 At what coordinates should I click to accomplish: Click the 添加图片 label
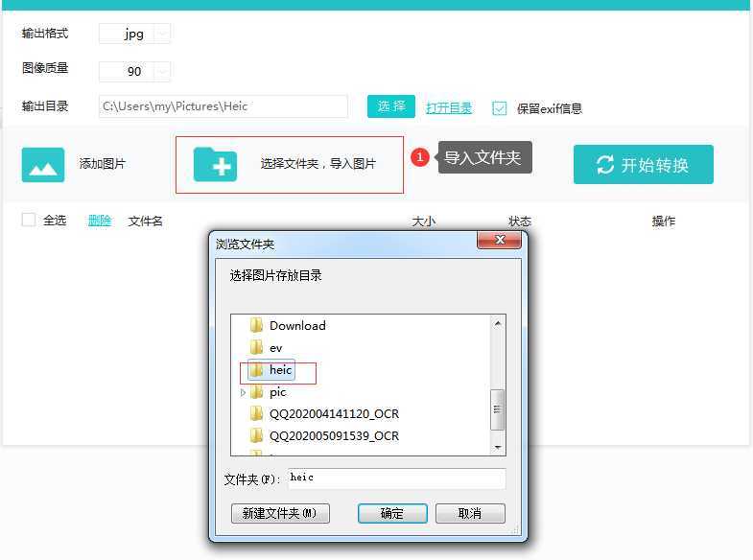pyautogui.click(x=103, y=164)
